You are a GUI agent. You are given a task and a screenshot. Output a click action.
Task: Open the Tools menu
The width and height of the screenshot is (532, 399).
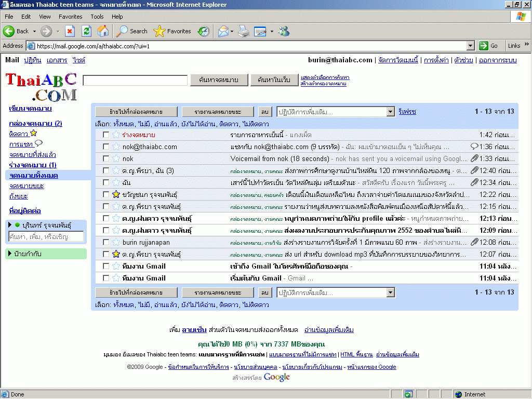click(97, 17)
